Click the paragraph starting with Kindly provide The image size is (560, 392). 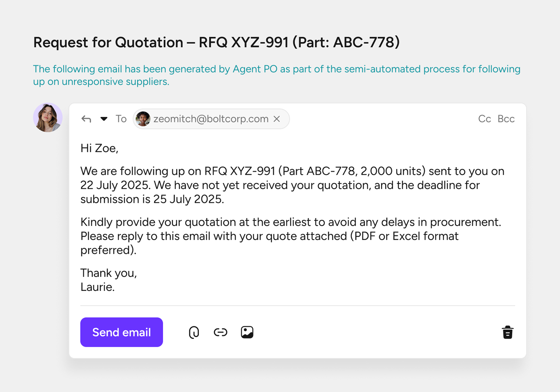pos(291,236)
